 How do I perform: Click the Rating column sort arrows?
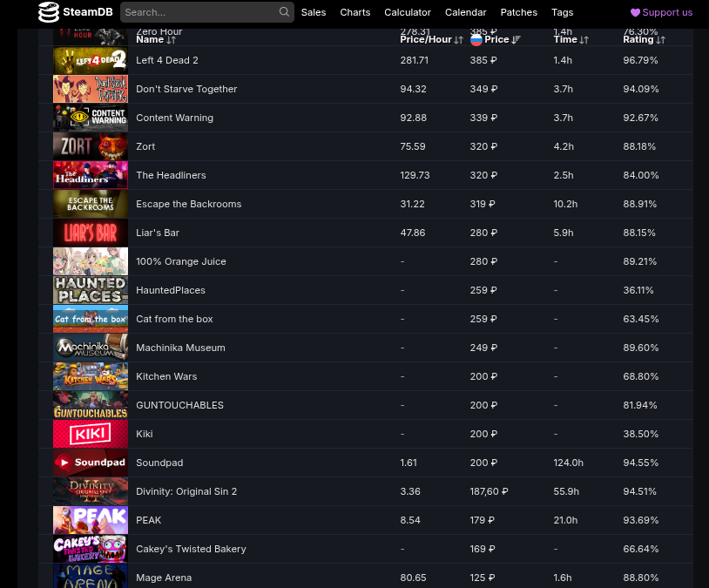point(660,40)
